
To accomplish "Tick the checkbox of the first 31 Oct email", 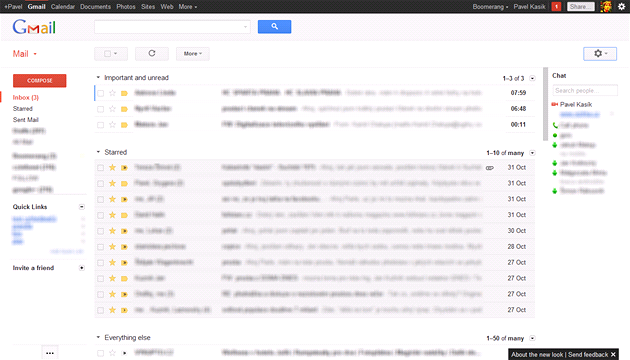I will (x=100, y=168).
